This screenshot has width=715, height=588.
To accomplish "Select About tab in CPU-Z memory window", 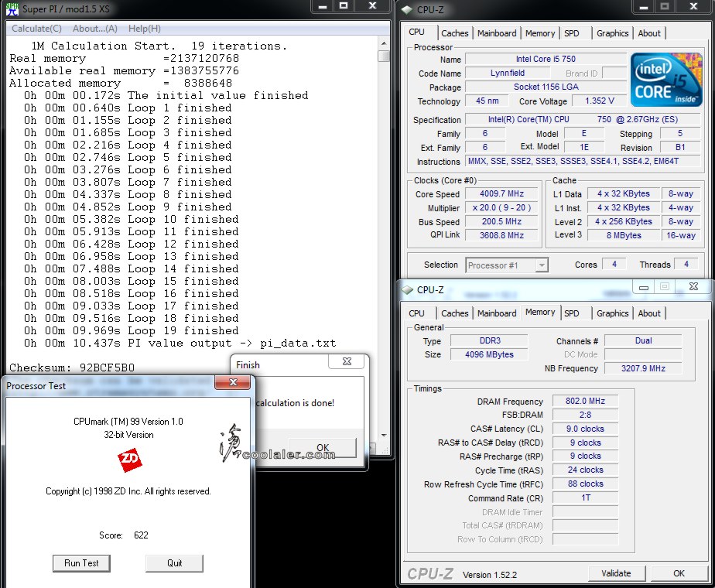I will click(x=649, y=313).
